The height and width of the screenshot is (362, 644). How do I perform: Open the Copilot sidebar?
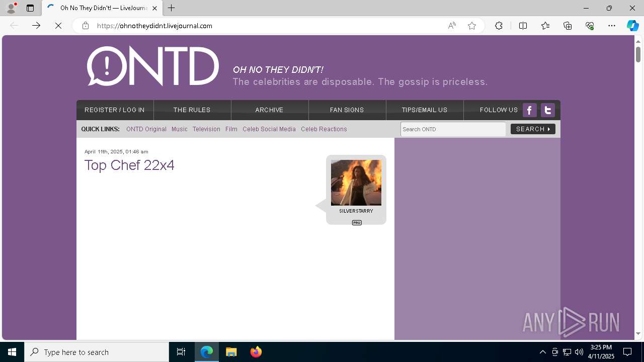point(632,26)
